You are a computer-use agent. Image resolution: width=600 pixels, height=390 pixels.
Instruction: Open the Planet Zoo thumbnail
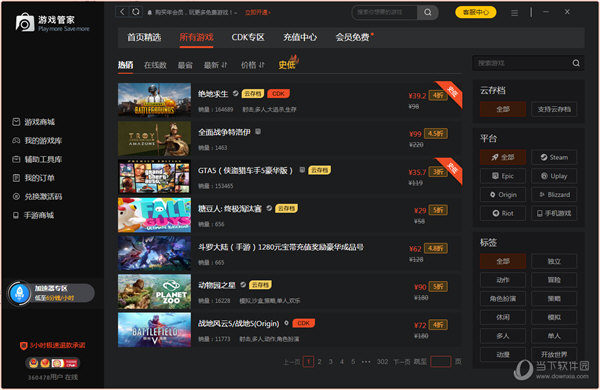154,291
